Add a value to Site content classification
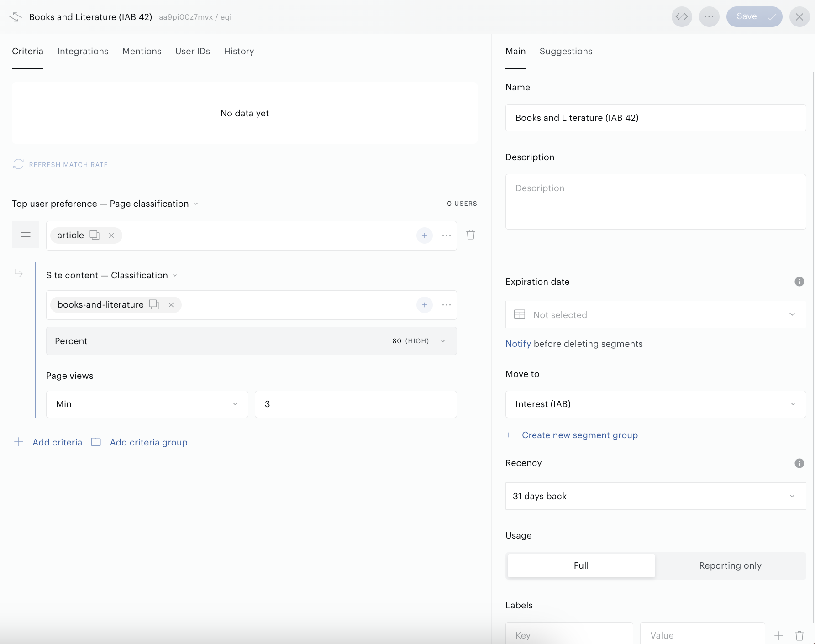This screenshot has height=644, width=815. click(x=425, y=305)
